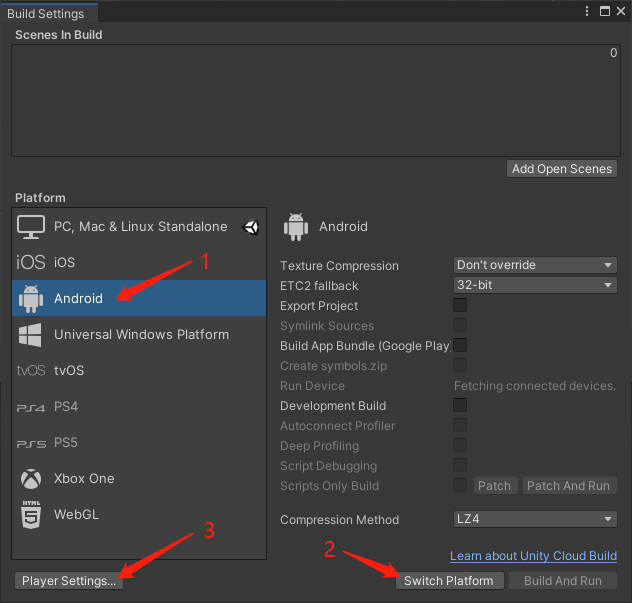632x603 pixels.
Task: Click the Platform section heading
Action: point(40,198)
